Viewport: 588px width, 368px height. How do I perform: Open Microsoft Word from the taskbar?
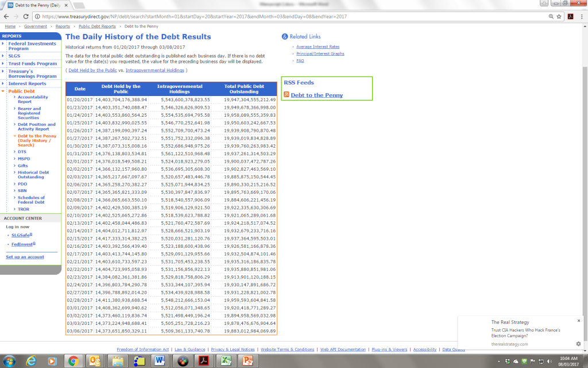(x=160, y=361)
